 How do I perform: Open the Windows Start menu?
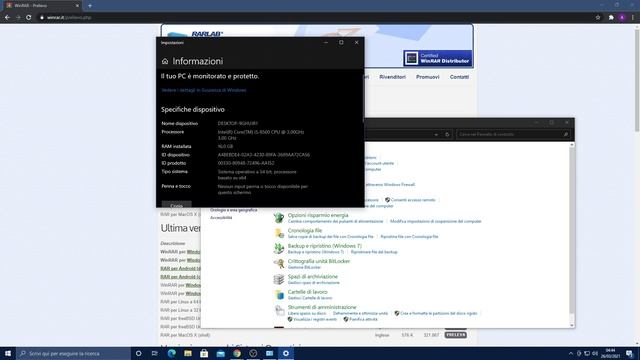pyautogui.click(x=8, y=353)
